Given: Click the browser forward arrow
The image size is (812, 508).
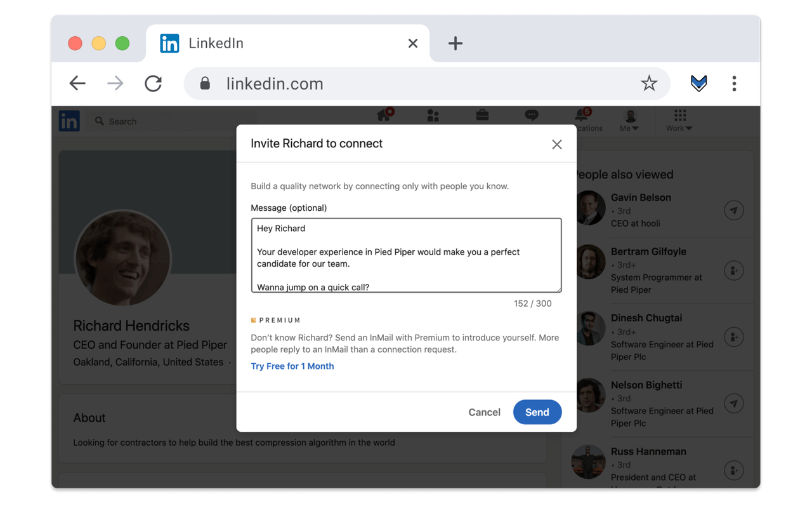Looking at the screenshot, I should point(115,83).
